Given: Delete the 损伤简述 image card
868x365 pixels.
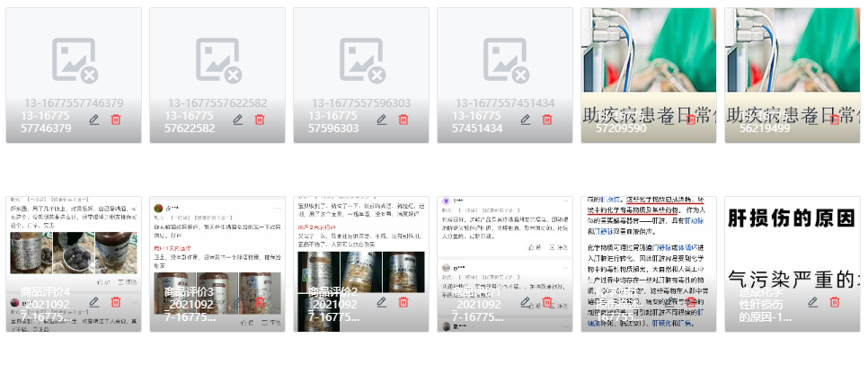Looking at the screenshot, I should [x=691, y=302].
